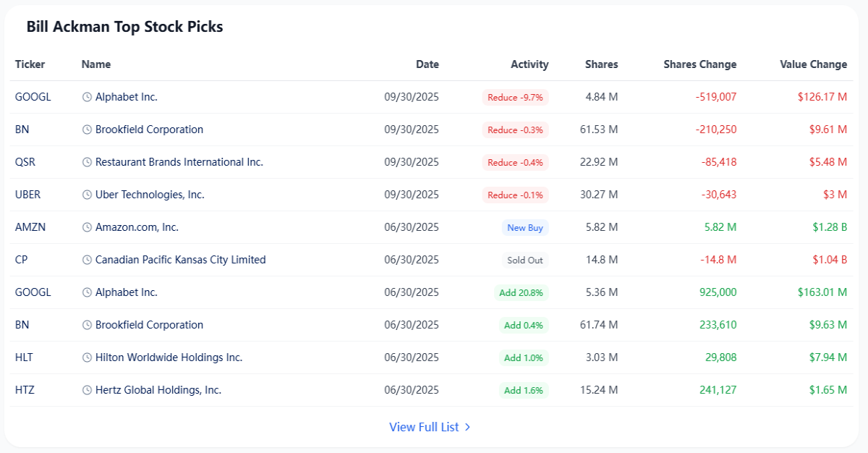The height and width of the screenshot is (453, 868).
Task: Click the clock icon next to Brookfield Corporation 09/30/2025
Action: (87, 130)
